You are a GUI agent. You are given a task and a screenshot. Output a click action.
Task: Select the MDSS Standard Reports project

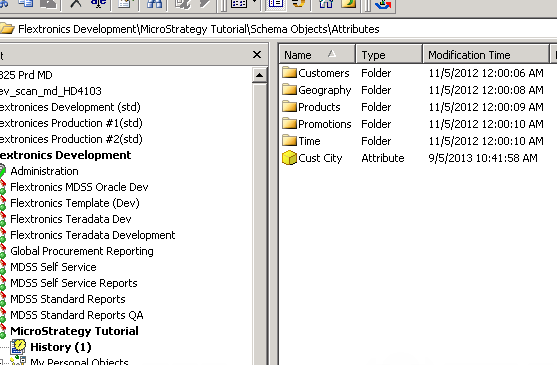pos(67,299)
